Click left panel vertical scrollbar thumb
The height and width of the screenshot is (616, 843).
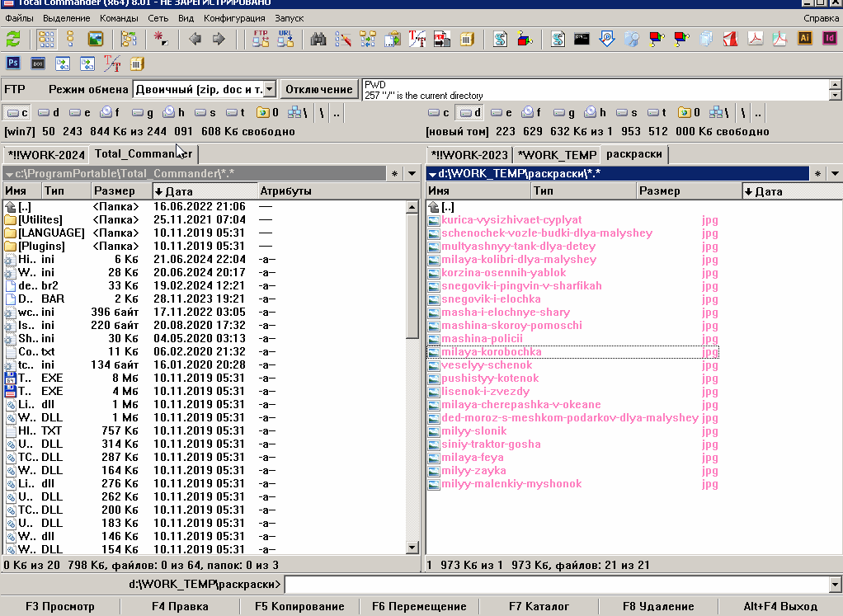point(412,275)
